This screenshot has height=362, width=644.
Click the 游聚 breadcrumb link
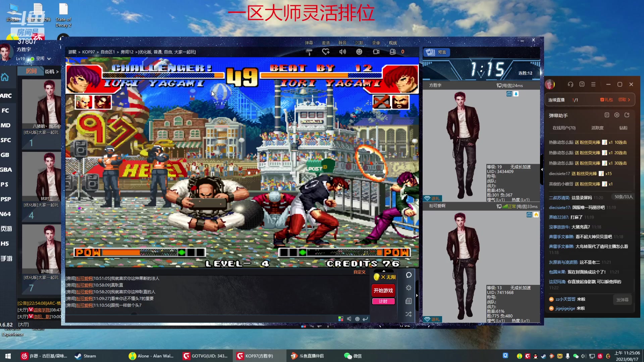click(x=72, y=52)
